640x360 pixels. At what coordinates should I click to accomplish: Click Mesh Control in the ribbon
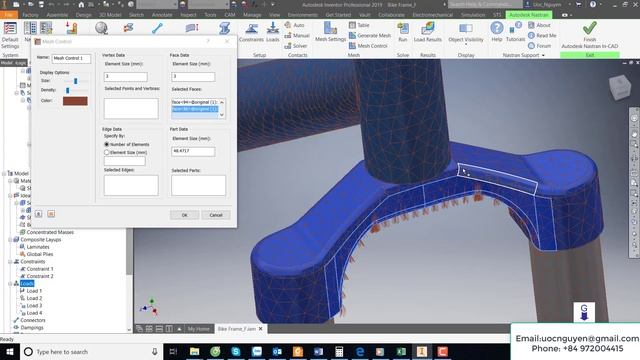[x=368, y=46]
